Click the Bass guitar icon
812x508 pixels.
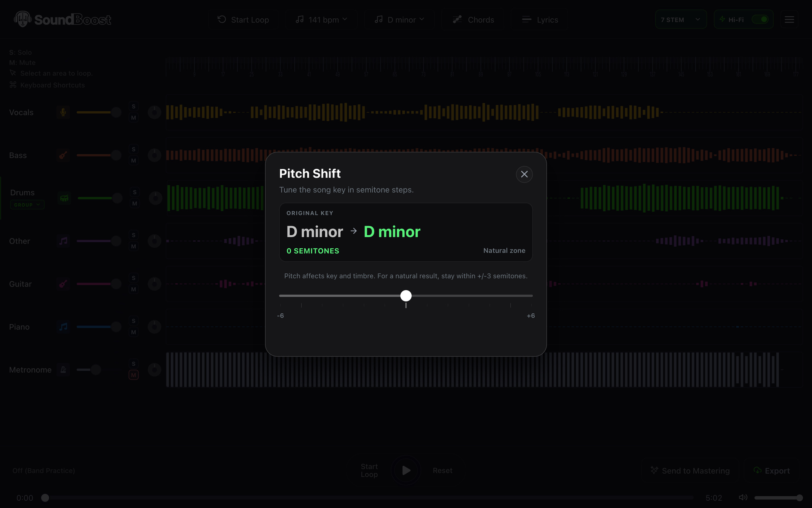(x=63, y=155)
